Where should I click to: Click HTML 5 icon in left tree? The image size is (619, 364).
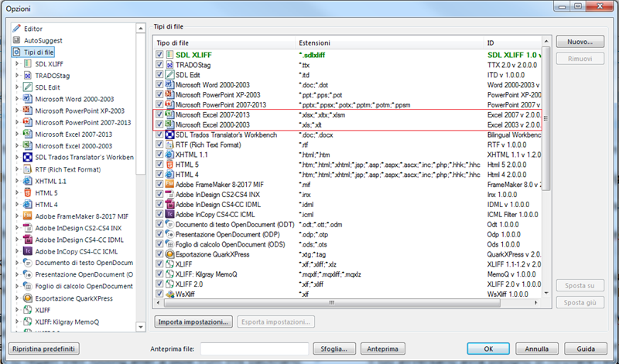[28, 193]
